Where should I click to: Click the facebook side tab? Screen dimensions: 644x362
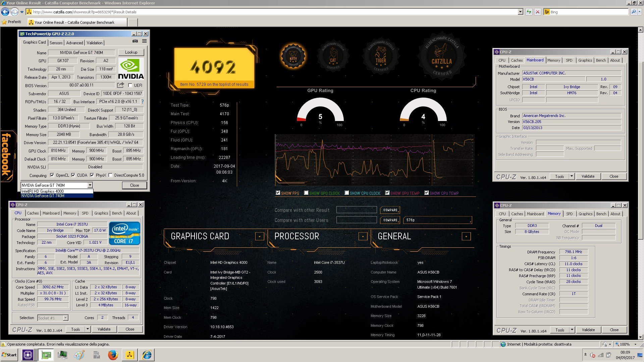[7, 156]
